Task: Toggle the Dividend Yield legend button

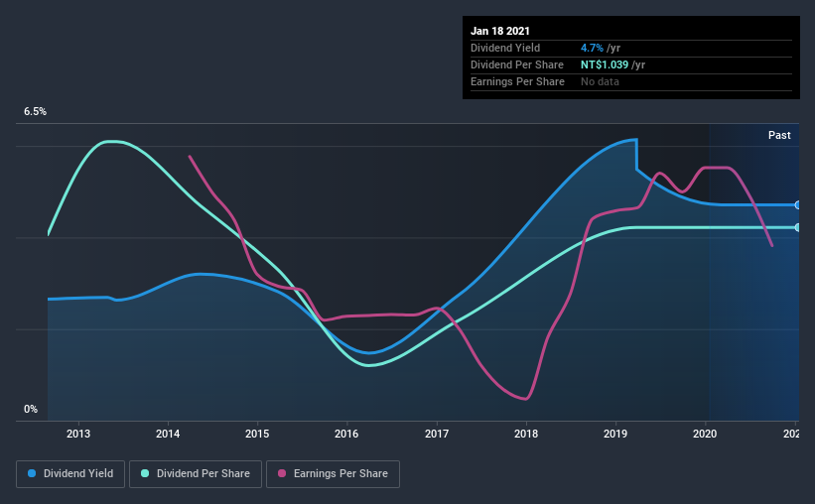Action: (x=70, y=474)
